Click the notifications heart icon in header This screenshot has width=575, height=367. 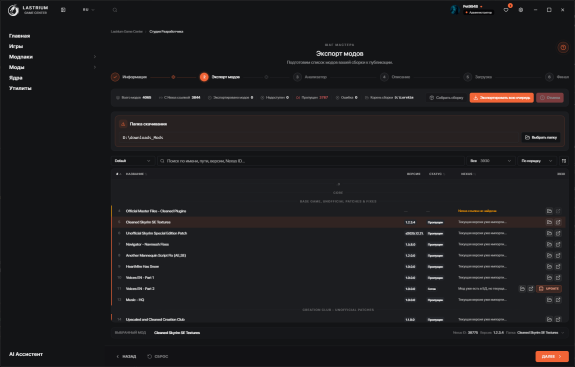click(506, 10)
